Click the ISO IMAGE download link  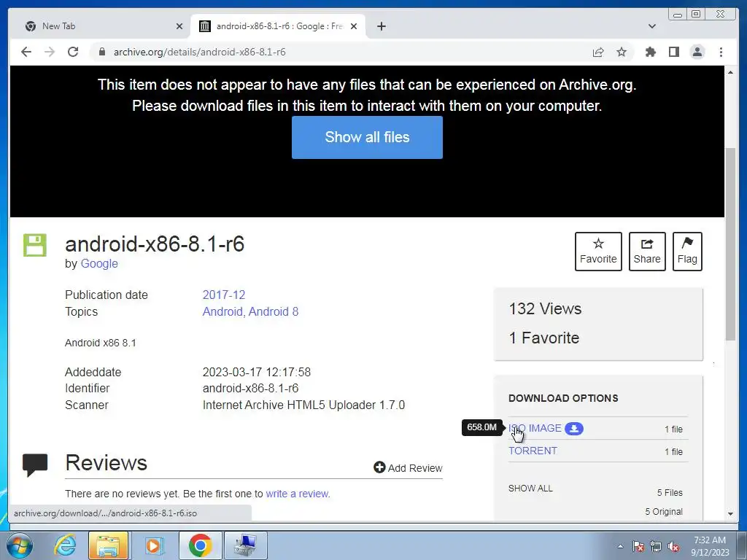click(535, 428)
